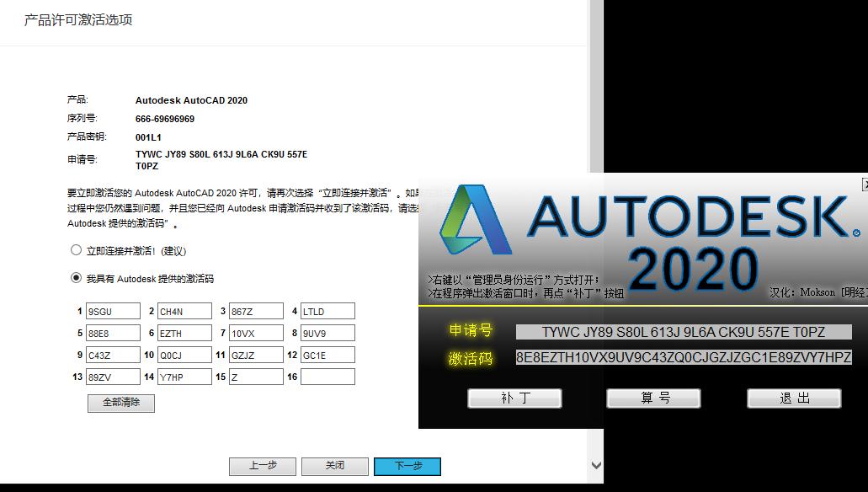Viewport: 868px width, 492px height.
Task: Click activation code field 1 containing 9SGU
Action: (x=114, y=311)
